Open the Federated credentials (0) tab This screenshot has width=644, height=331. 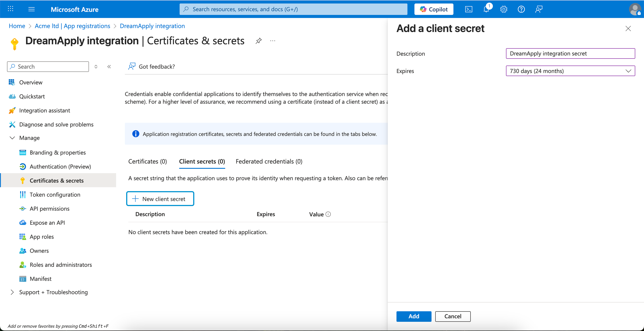(269, 161)
